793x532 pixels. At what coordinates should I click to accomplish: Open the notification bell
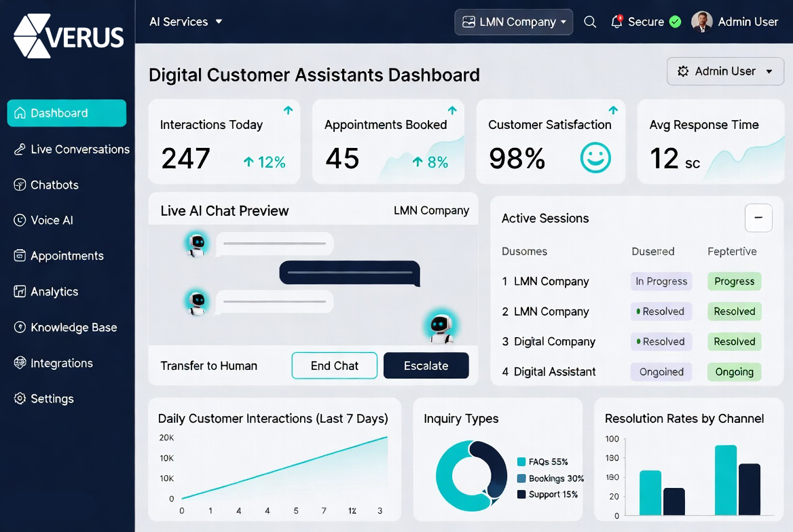(x=616, y=22)
